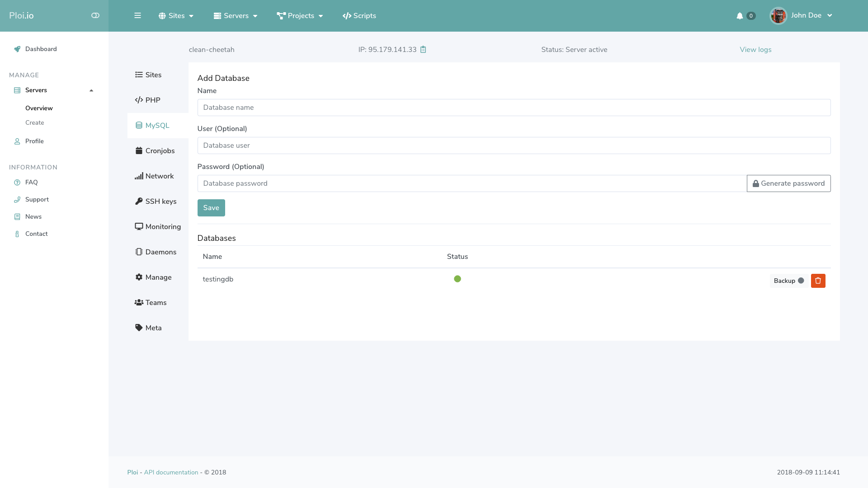Focus the Database name input field
Viewport: 868px width, 488px height.
[x=514, y=108]
